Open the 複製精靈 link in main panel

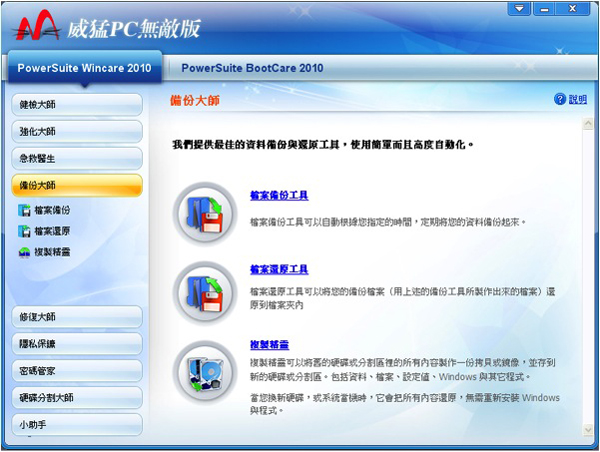click(269, 345)
